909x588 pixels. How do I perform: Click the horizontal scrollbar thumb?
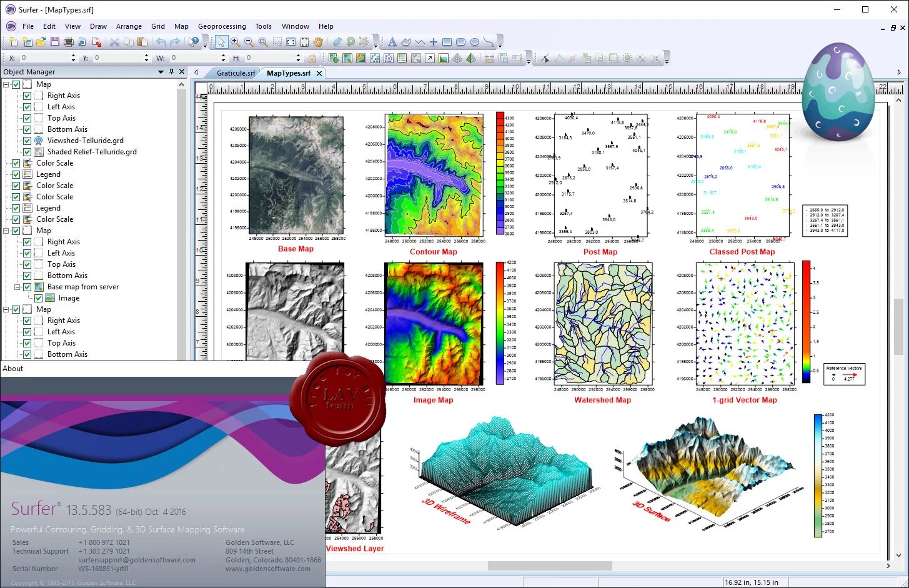550,566
